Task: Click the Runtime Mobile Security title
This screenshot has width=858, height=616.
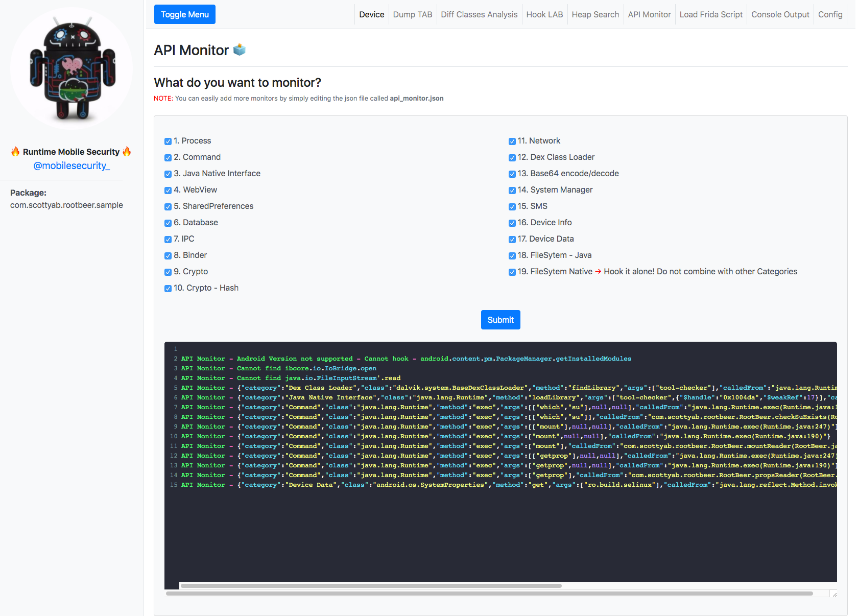Action: (71, 152)
